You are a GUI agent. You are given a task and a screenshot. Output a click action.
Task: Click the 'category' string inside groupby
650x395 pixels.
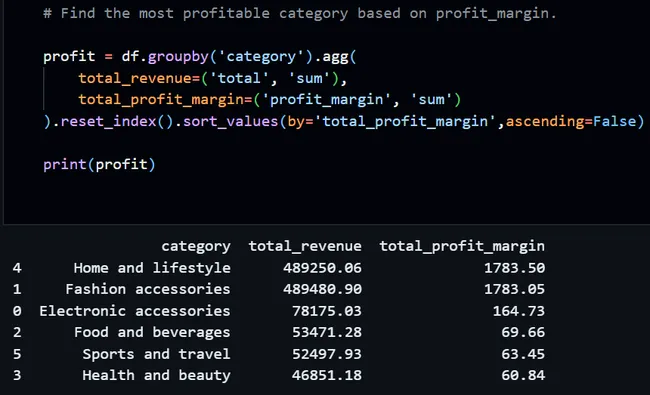261,56
